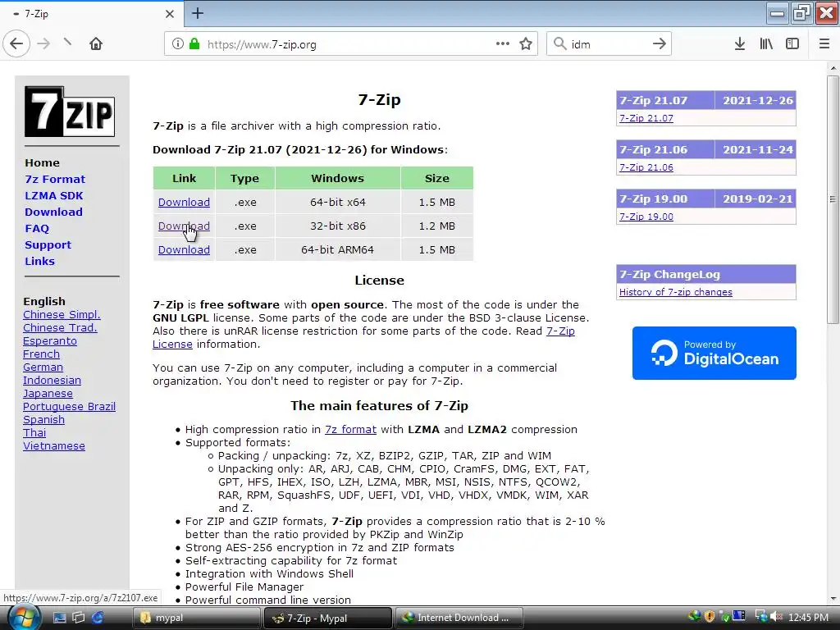The height and width of the screenshot is (630, 840).
Task: Click the volume speaker tray icon
Action: (776, 617)
